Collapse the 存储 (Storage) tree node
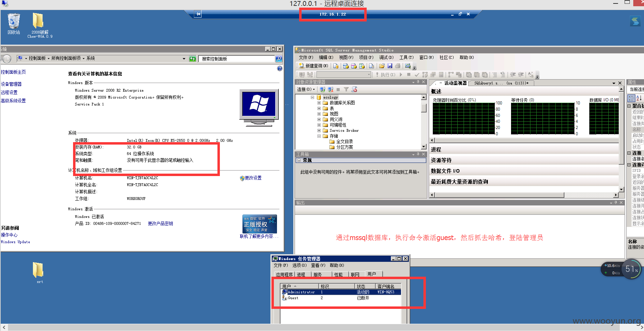 click(319, 136)
